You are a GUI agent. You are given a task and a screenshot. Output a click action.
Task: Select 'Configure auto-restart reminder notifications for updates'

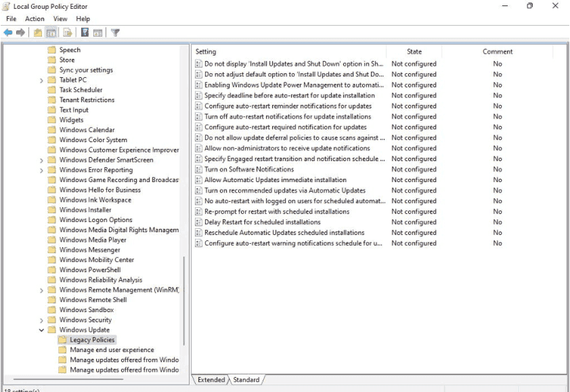(x=288, y=106)
